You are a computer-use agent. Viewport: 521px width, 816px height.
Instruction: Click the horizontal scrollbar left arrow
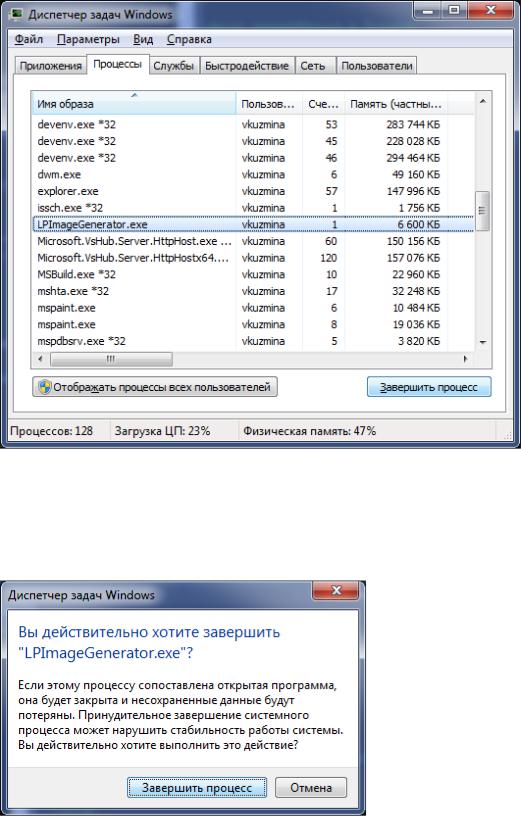pyautogui.click(x=41, y=359)
